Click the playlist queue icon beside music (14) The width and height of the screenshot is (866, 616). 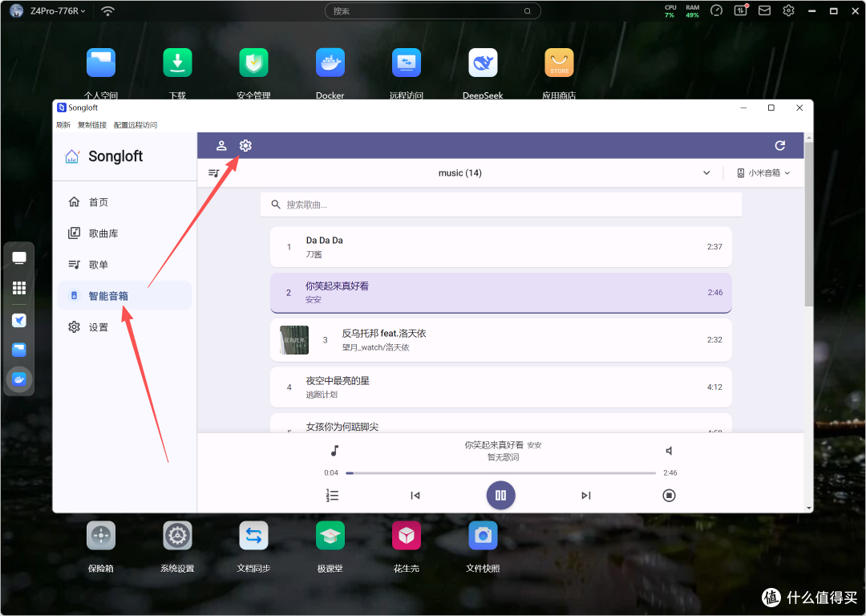pyautogui.click(x=214, y=173)
